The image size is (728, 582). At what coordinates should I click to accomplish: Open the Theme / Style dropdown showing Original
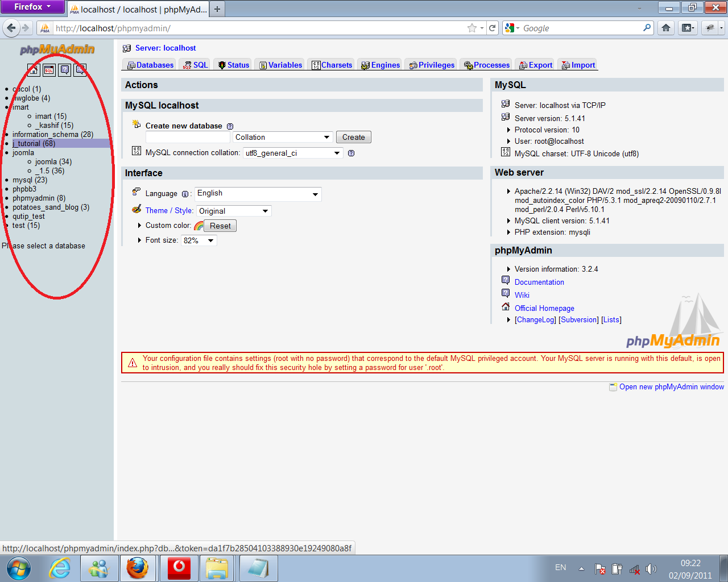234,211
